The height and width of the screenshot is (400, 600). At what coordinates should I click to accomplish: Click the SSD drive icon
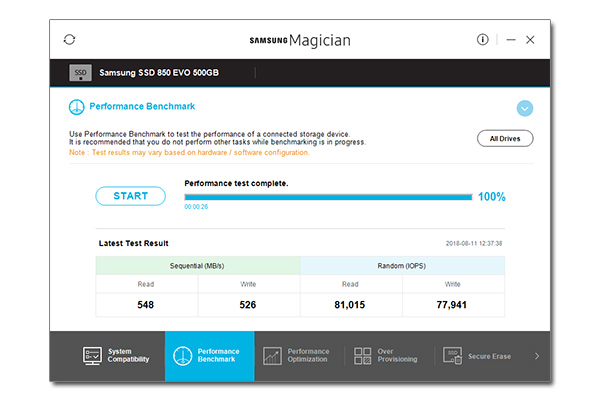pyautogui.click(x=81, y=73)
